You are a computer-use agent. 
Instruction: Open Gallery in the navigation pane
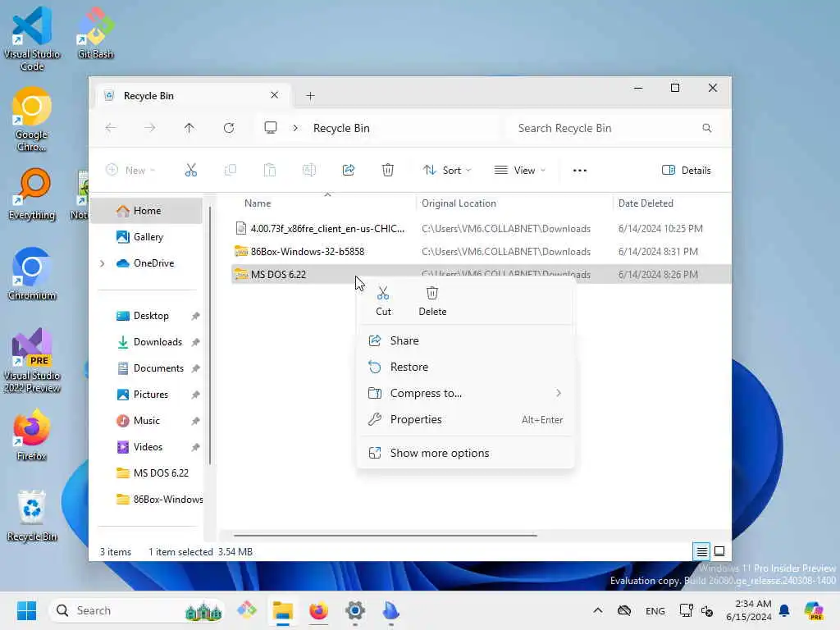click(147, 237)
